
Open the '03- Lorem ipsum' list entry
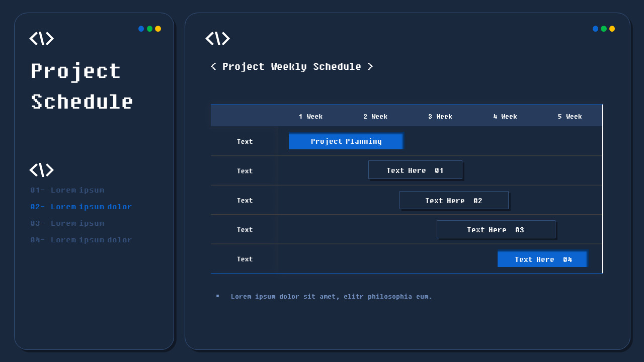pyautogui.click(x=67, y=223)
